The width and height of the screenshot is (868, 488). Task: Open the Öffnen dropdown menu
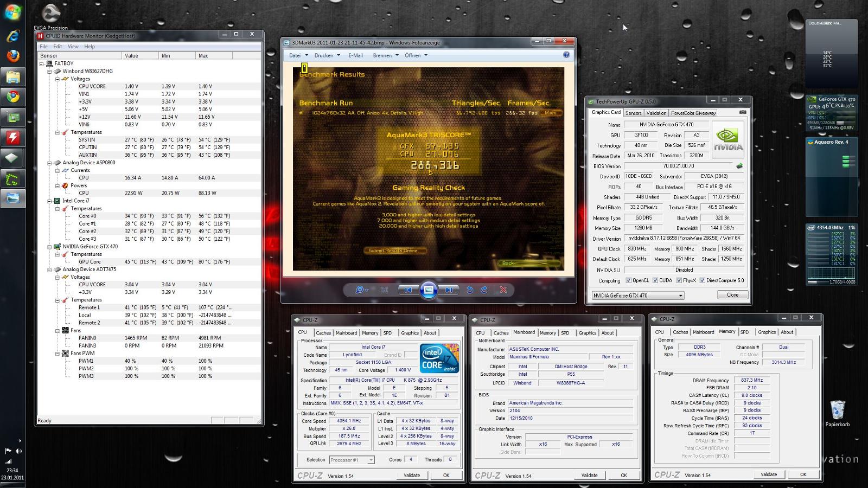(416, 55)
